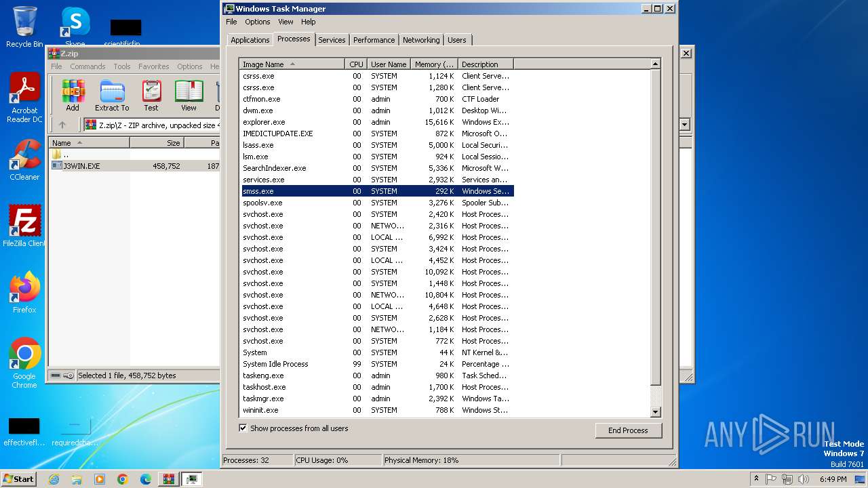Click Internet Explorer taskbar icon
868x488 pixels.
click(x=54, y=479)
